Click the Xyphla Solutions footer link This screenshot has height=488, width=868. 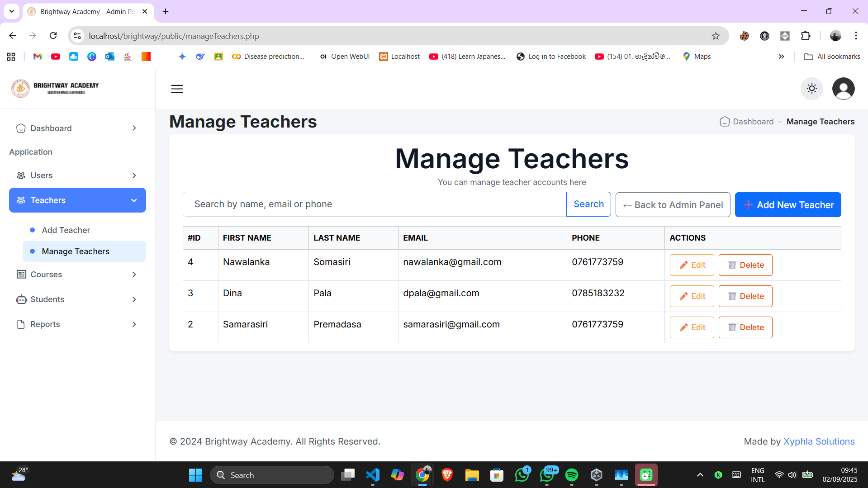819,441
